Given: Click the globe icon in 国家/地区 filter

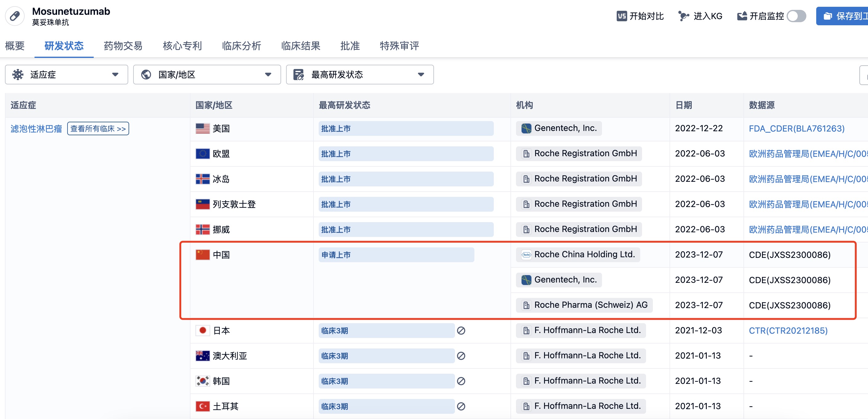Looking at the screenshot, I should click(x=146, y=75).
